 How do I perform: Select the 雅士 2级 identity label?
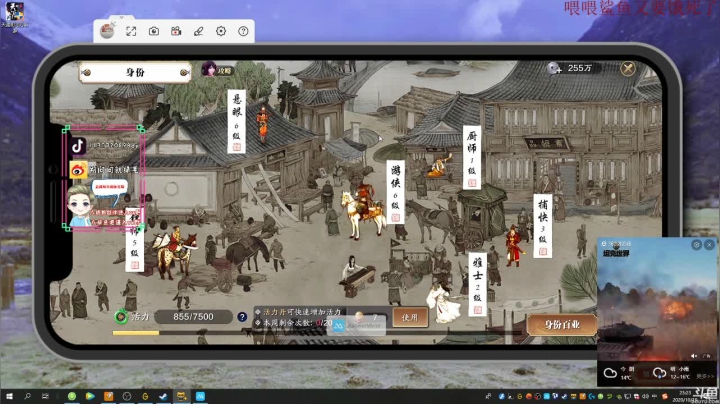click(478, 284)
